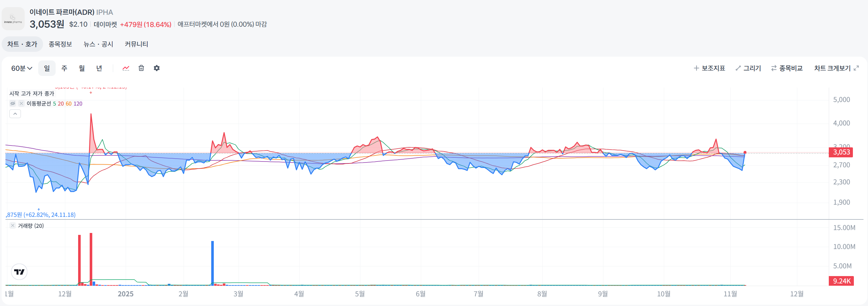The image size is (868, 306).
Task: Go to the 커뮤니티 tab
Action: coord(136,44)
